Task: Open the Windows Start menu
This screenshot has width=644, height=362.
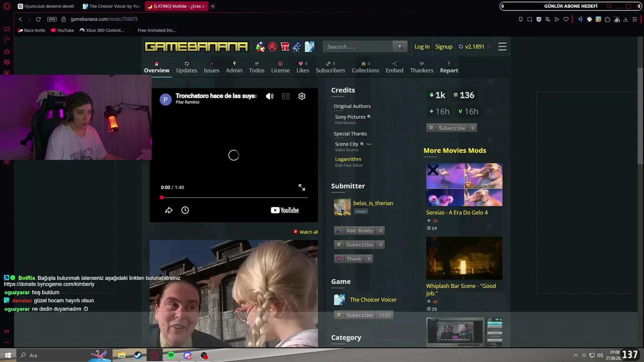Action: (8, 355)
